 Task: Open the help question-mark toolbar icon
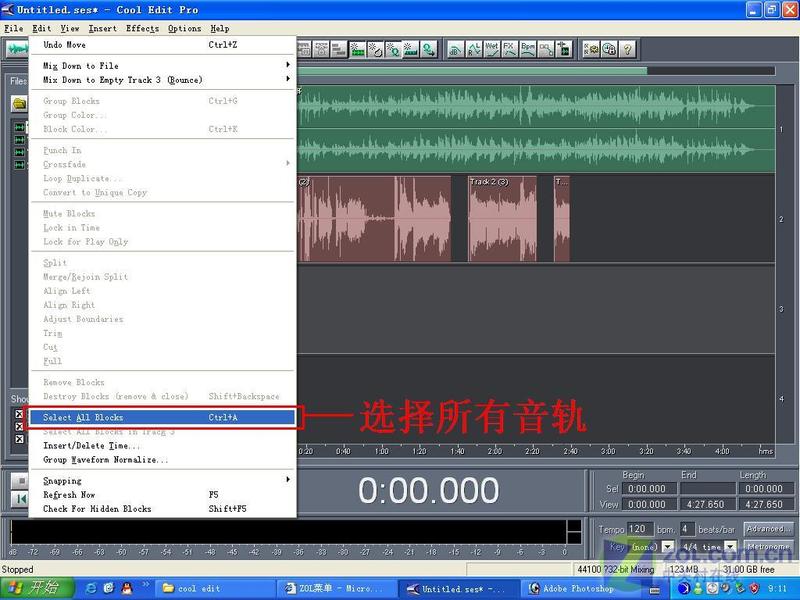(x=628, y=49)
